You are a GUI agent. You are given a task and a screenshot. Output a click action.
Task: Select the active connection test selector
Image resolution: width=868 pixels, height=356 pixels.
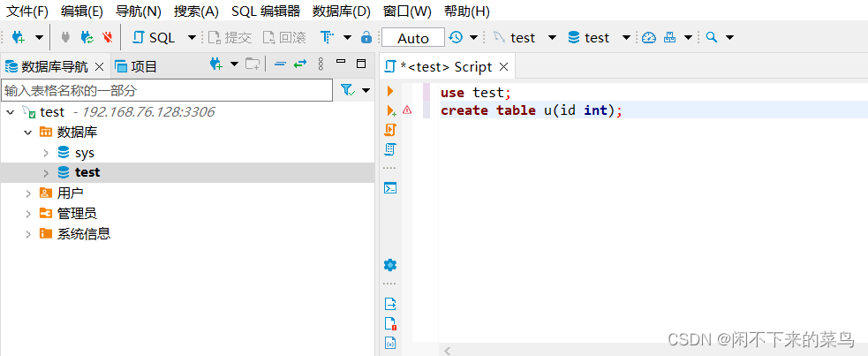click(x=514, y=38)
